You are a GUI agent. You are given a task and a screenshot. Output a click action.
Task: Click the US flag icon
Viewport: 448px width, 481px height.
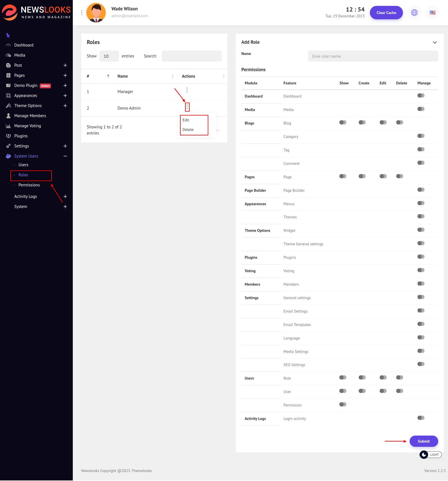point(432,13)
